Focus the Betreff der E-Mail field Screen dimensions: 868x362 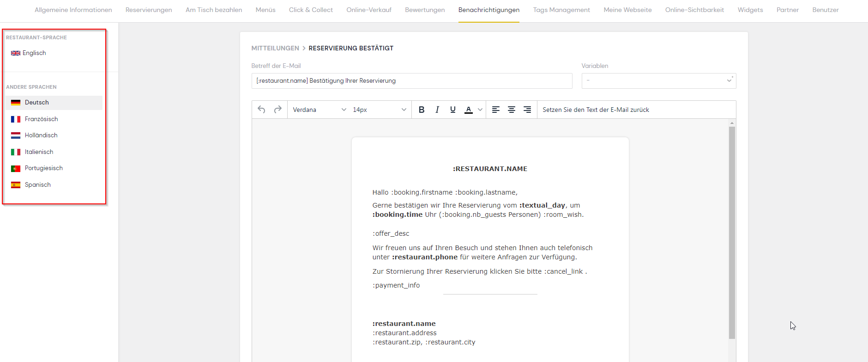412,80
